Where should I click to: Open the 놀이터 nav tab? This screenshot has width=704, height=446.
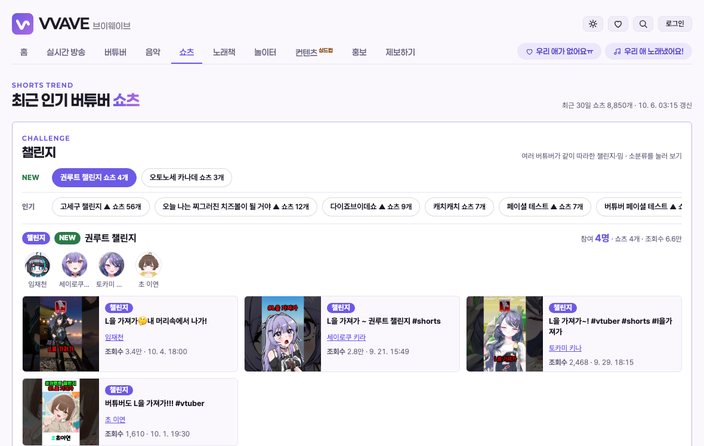pos(265,52)
